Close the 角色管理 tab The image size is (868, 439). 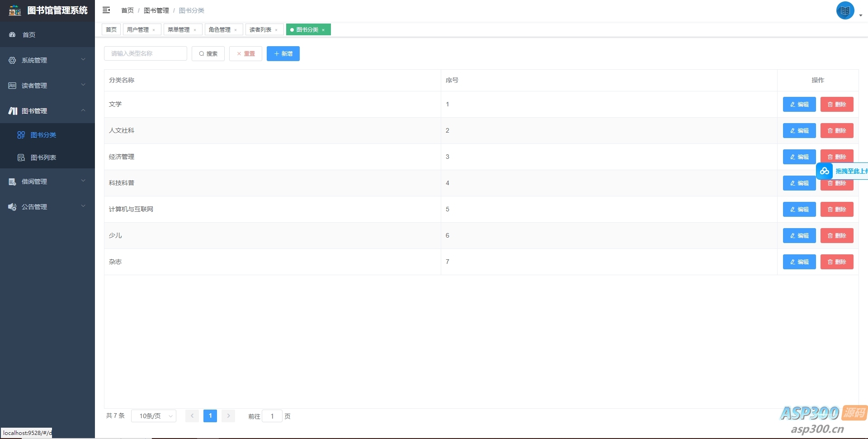click(236, 30)
